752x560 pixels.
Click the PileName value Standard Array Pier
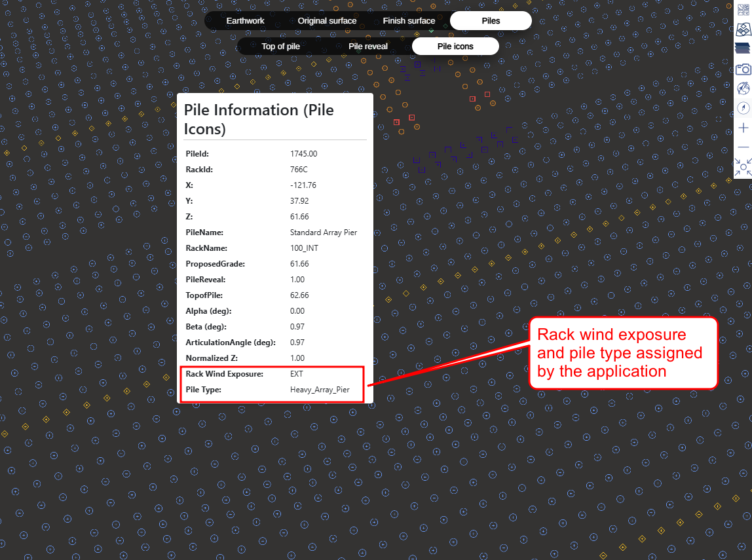coord(323,233)
